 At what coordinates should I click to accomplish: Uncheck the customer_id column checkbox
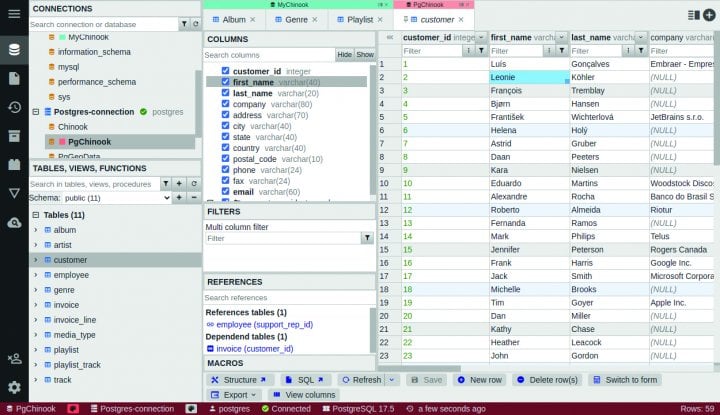click(225, 71)
